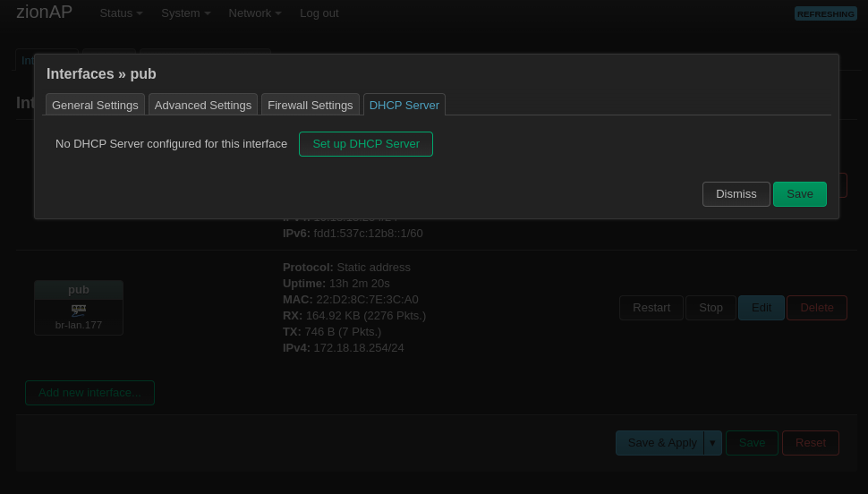This screenshot has height=494, width=868.
Task: Click the zionAP hostname title
Action: 44,13
